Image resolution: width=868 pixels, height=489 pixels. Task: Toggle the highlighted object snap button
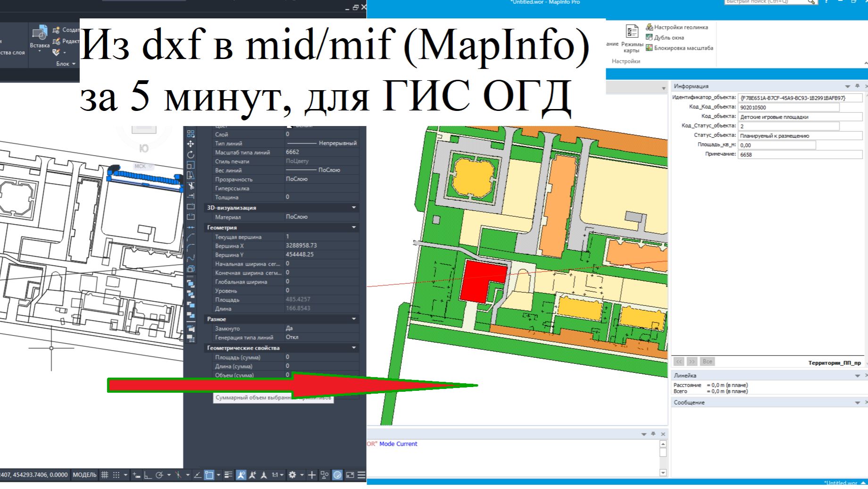pyautogui.click(x=209, y=475)
